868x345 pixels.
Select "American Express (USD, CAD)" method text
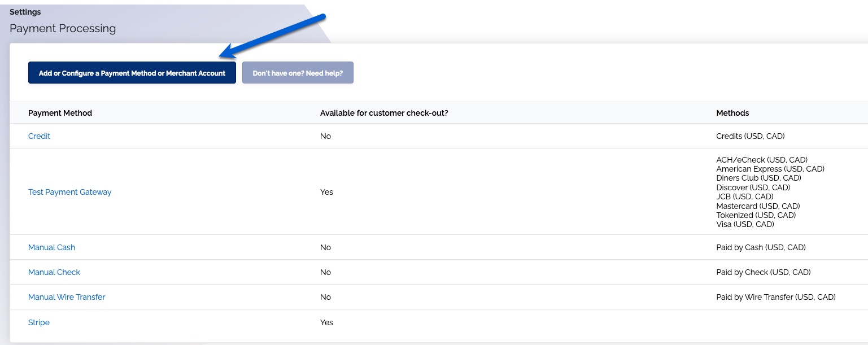[x=770, y=169]
